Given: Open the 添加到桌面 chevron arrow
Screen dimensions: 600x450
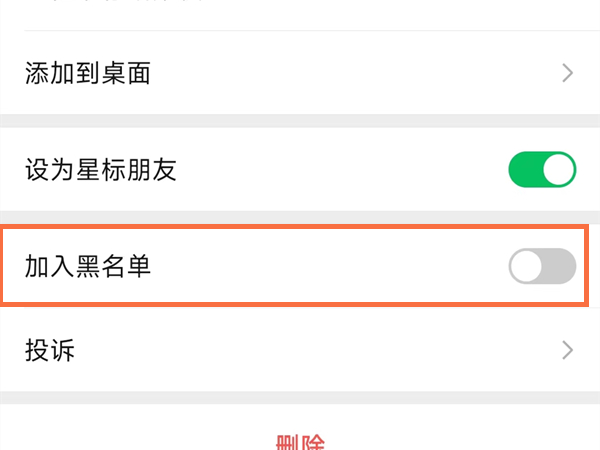Looking at the screenshot, I should pyautogui.click(x=568, y=73).
